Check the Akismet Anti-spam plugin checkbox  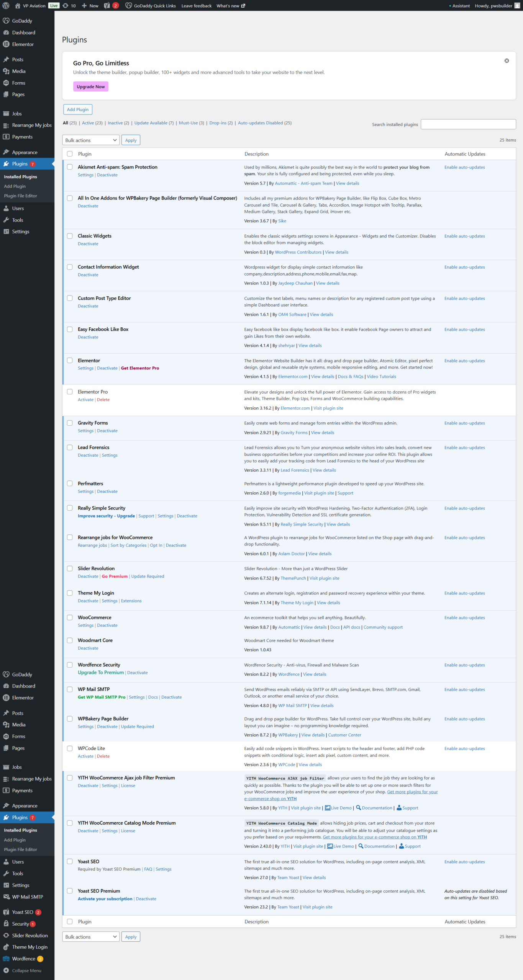(70, 167)
